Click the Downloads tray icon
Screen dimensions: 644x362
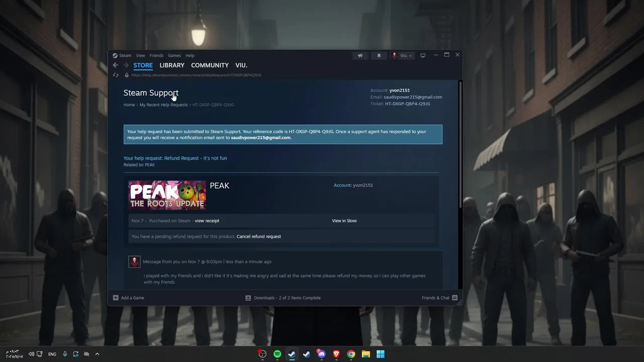point(248,298)
